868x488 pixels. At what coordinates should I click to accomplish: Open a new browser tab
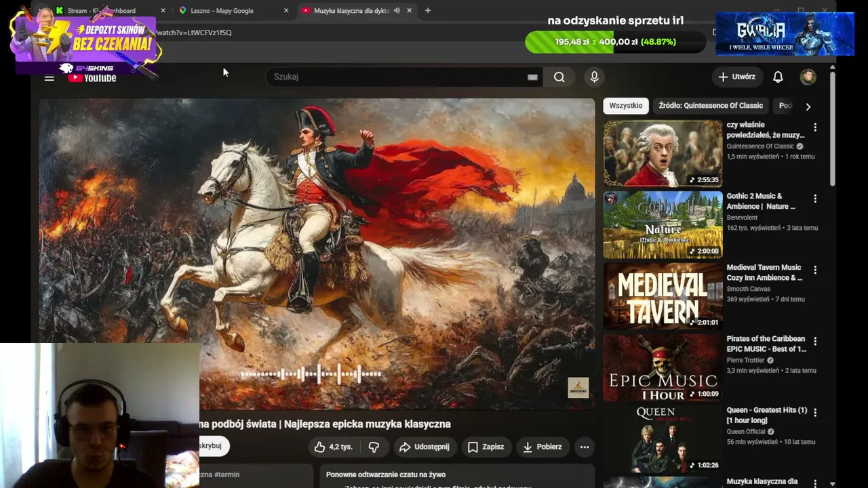click(428, 11)
